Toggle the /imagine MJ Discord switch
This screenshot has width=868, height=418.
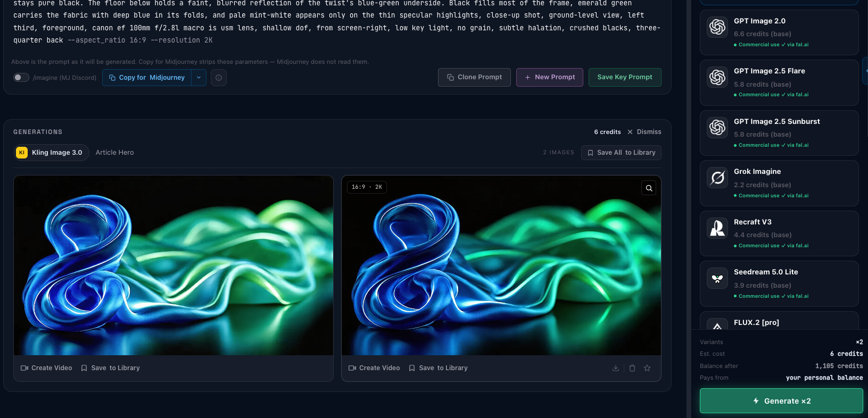pyautogui.click(x=21, y=78)
